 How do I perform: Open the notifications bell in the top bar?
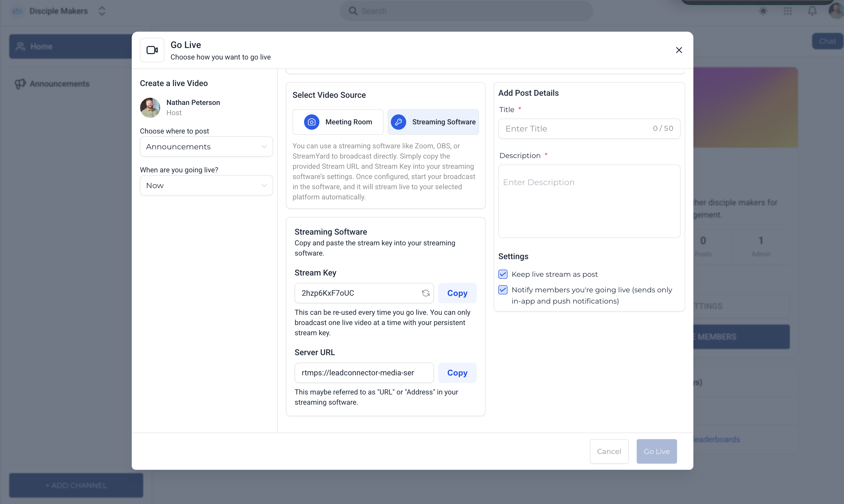(x=812, y=11)
